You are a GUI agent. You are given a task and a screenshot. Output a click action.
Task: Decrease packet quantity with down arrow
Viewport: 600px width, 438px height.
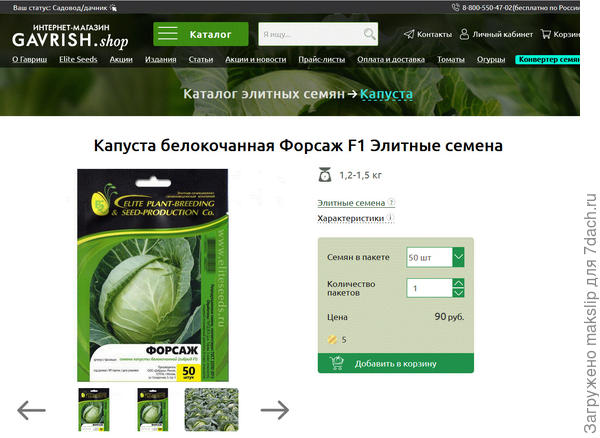click(x=458, y=293)
